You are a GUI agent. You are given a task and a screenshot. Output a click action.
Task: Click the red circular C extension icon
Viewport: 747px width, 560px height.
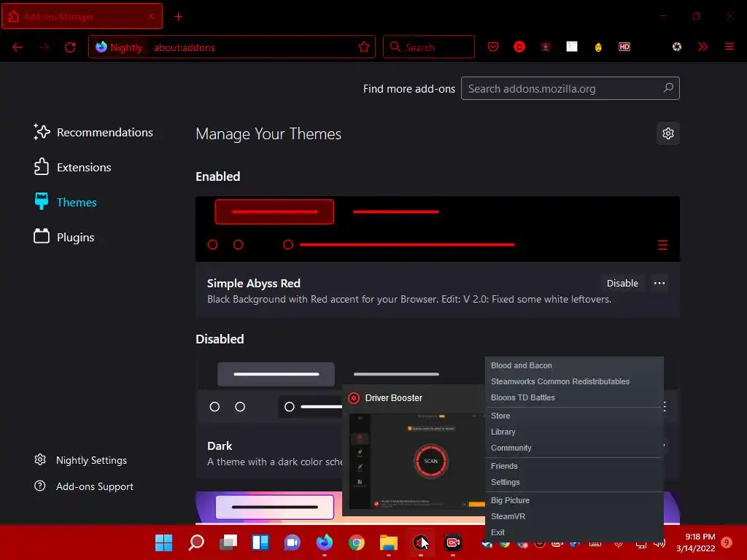pos(519,47)
